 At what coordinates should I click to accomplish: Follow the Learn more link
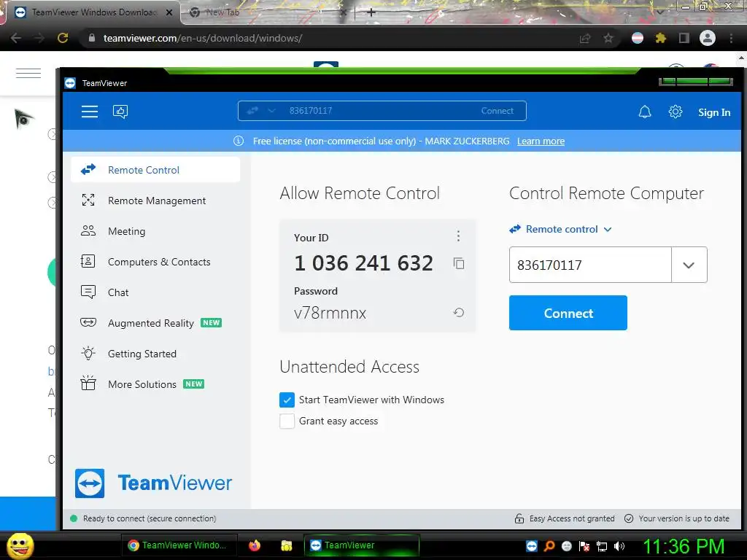pos(541,141)
